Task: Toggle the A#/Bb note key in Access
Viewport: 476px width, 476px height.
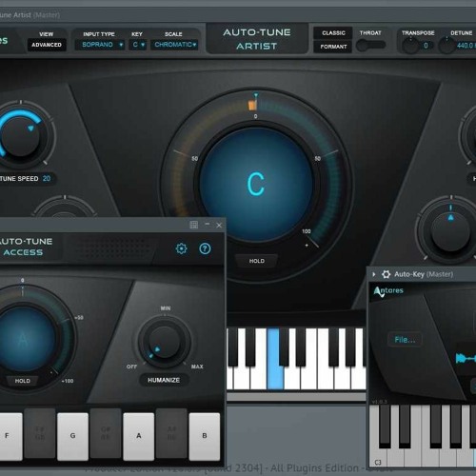Action: pos(171,433)
